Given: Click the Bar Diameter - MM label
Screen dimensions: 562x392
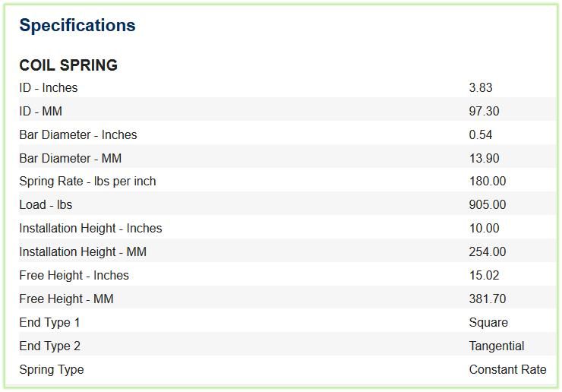Looking at the screenshot, I should coord(70,158).
